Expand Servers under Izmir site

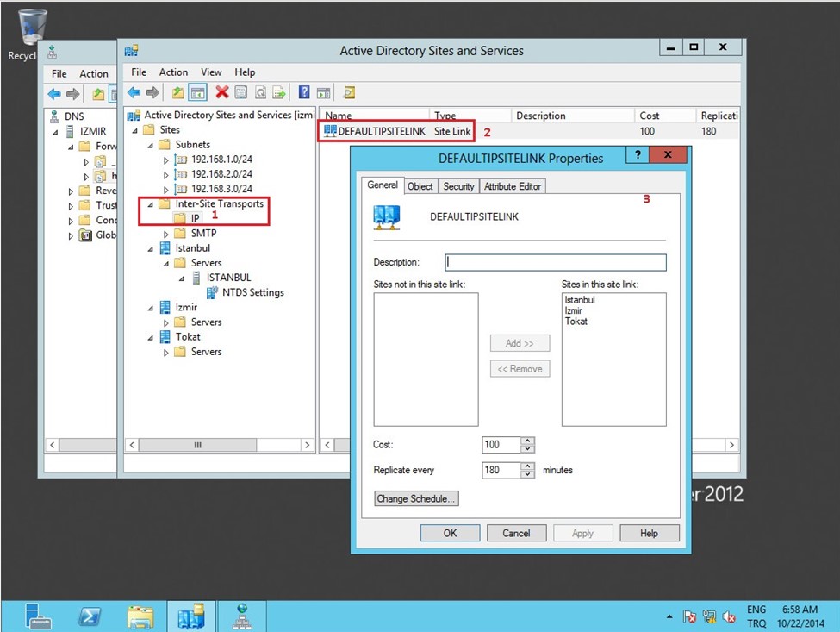click(165, 322)
